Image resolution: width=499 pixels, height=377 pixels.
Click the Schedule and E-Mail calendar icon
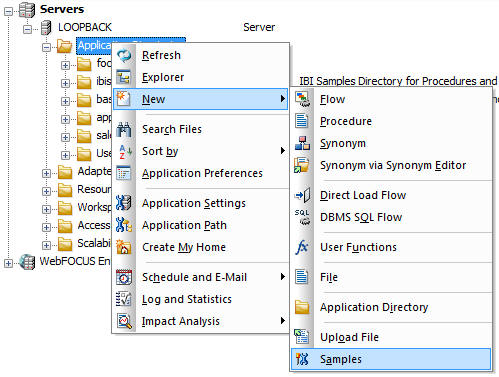[124, 277]
